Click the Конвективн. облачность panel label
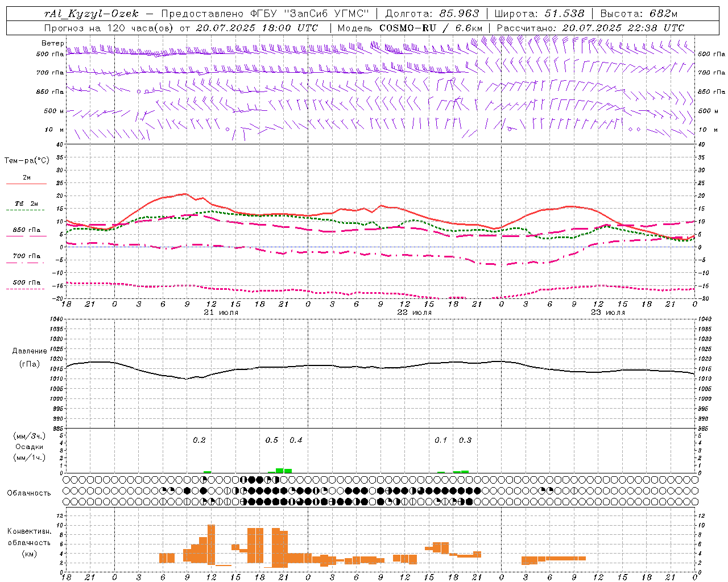The height and width of the screenshot is (582, 728). coord(29,542)
